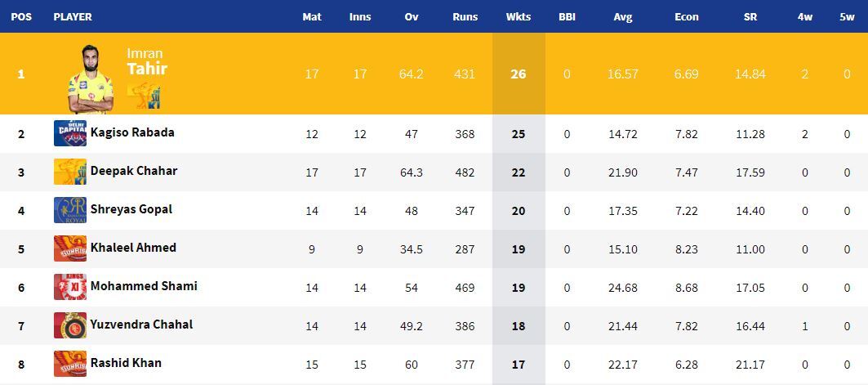Image resolution: width=868 pixels, height=385 pixels.
Task: Click the Rajasthan Royals logo beside Shreyas Gopal
Action: [x=69, y=210]
